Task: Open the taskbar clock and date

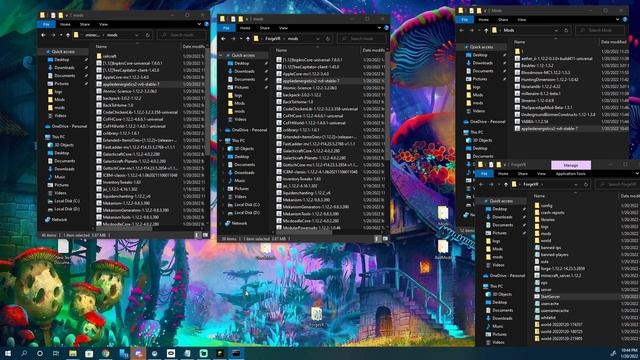Action: click(x=629, y=353)
